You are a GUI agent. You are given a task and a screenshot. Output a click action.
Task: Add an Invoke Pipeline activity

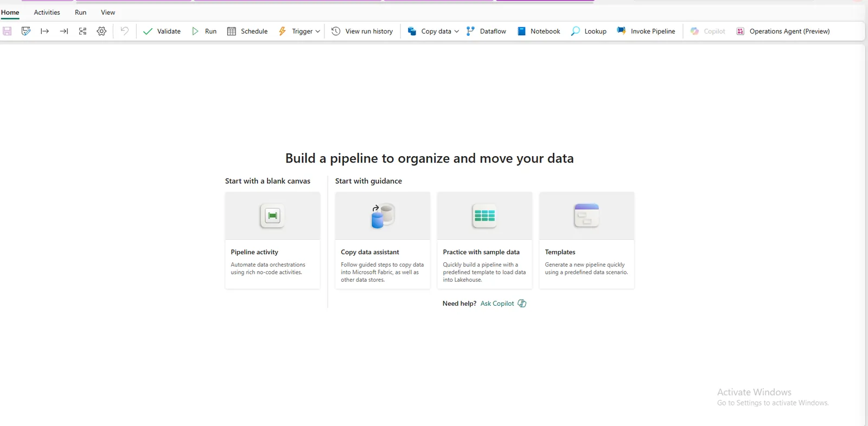646,31
